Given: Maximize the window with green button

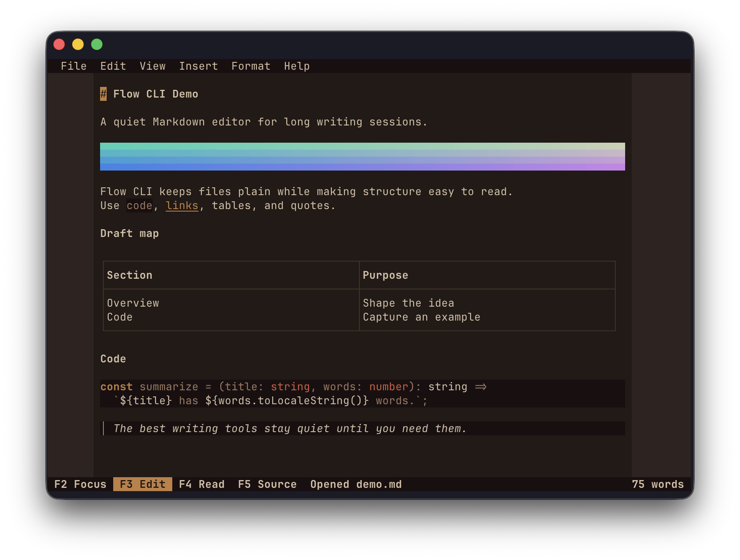Looking at the screenshot, I should tap(97, 44).
